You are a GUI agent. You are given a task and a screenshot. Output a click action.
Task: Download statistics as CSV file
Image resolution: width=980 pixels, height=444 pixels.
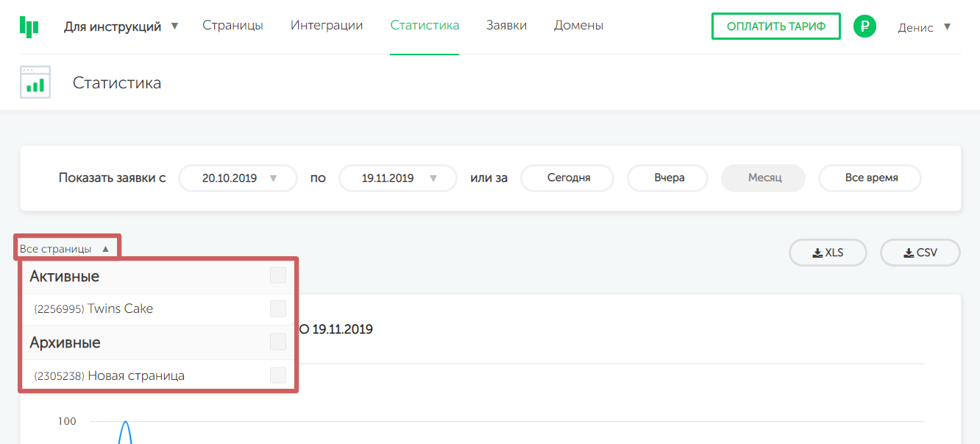click(920, 253)
